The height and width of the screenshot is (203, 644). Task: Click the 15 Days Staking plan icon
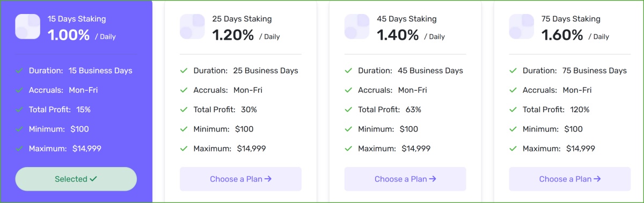point(28,26)
